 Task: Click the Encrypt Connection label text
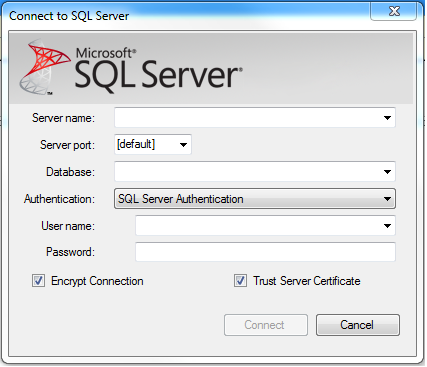click(x=97, y=281)
